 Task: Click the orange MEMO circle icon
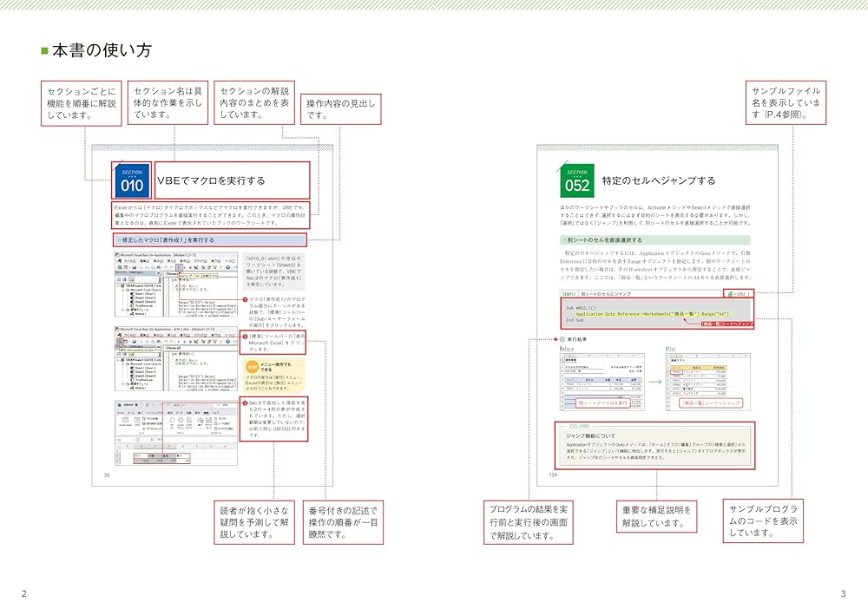tap(252, 367)
